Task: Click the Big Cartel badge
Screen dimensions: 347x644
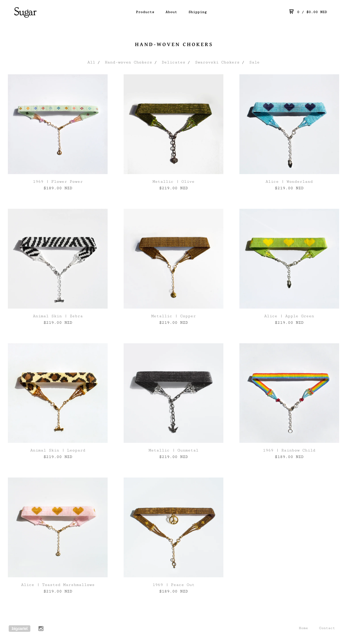Action: (20, 629)
